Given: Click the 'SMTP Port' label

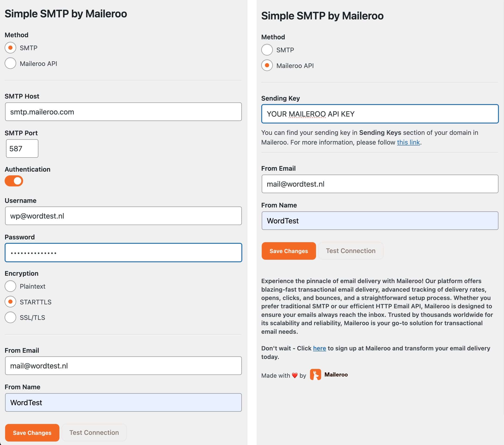Looking at the screenshot, I should point(21,133).
